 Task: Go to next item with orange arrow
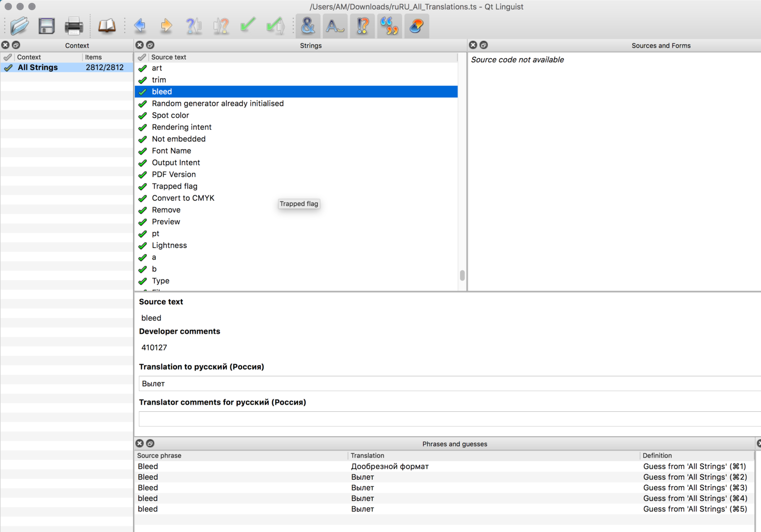tap(166, 25)
